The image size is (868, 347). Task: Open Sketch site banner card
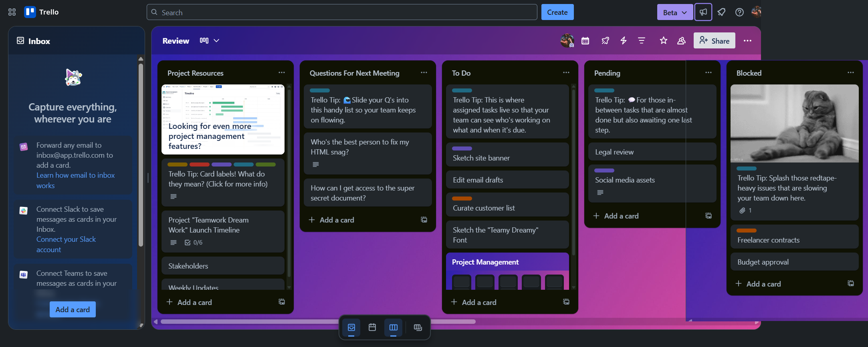pos(507,154)
